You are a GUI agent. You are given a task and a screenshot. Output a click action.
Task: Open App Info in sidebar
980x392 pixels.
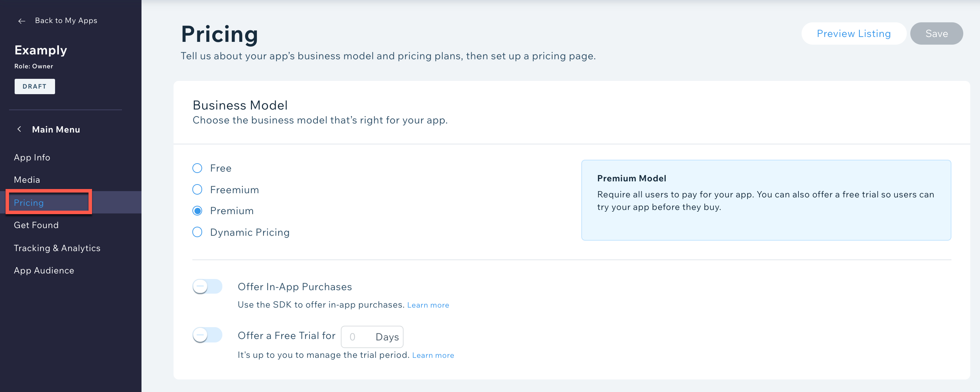point(32,158)
